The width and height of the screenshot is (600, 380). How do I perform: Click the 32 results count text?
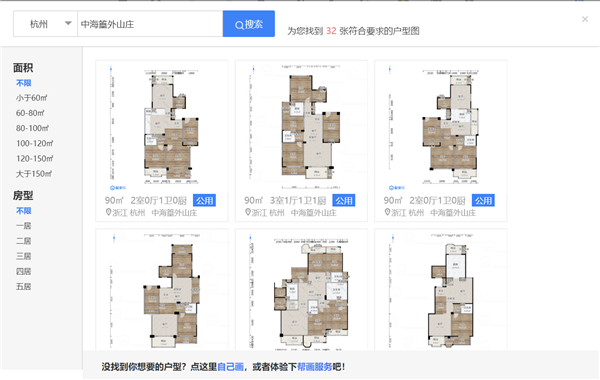click(331, 31)
